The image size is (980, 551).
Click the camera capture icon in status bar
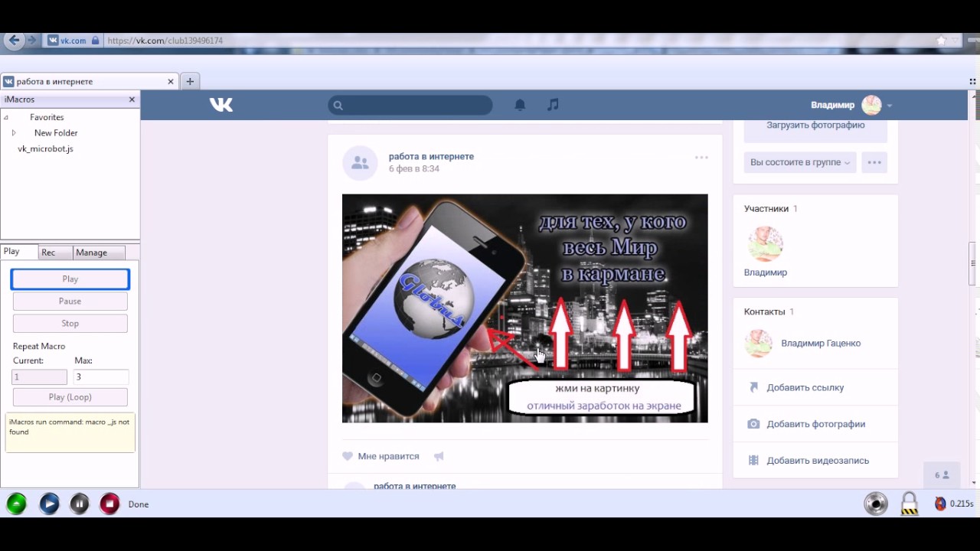(x=876, y=503)
